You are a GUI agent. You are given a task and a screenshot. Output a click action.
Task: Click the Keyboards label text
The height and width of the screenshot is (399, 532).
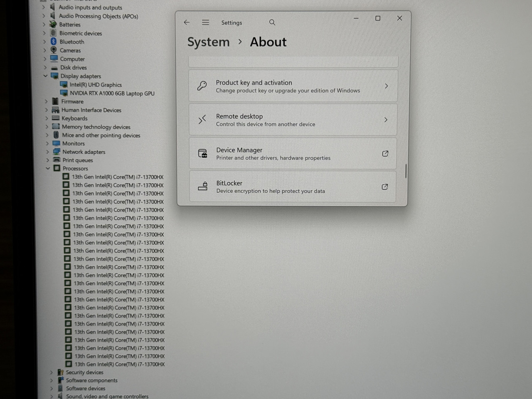click(75, 118)
